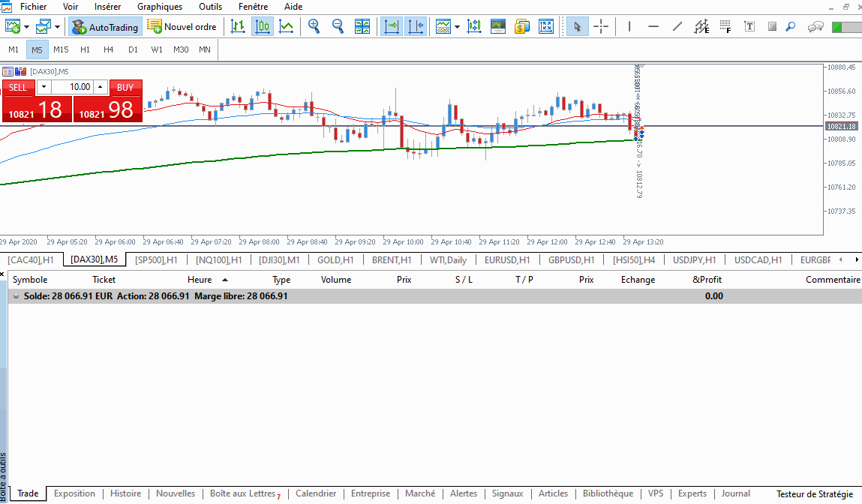Switch chart to bar chart view
This screenshot has width=862, height=504.
click(x=238, y=26)
